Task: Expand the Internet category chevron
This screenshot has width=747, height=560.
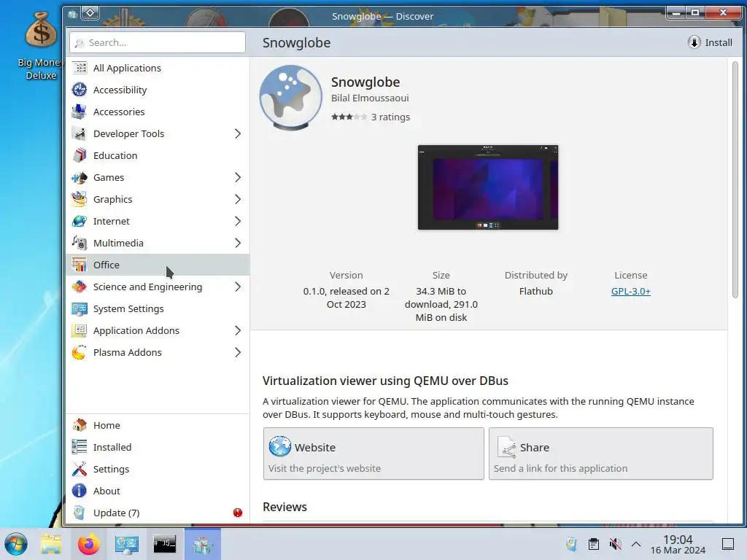Action: [238, 222]
